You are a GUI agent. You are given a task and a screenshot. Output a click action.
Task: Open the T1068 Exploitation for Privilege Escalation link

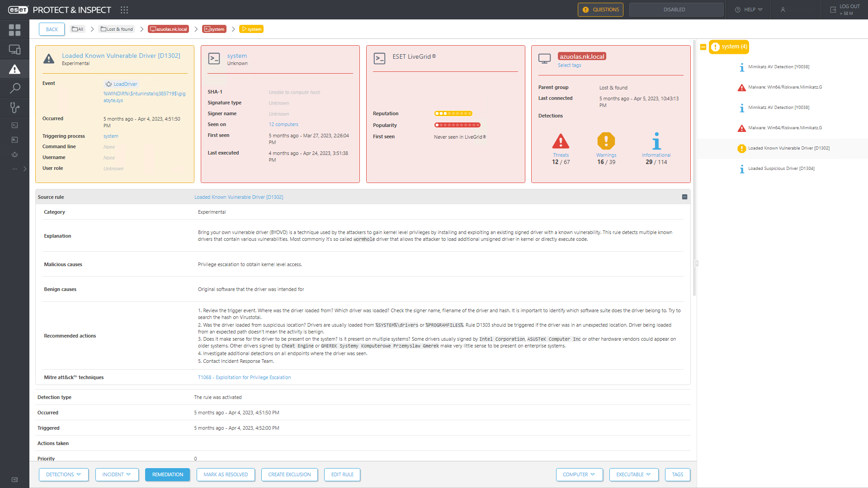pyautogui.click(x=244, y=377)
